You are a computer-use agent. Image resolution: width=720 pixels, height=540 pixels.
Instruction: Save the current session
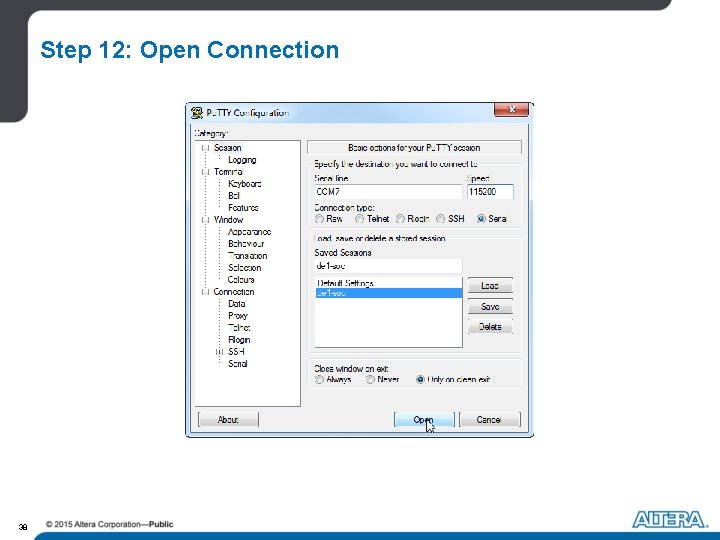pos(490,307)
